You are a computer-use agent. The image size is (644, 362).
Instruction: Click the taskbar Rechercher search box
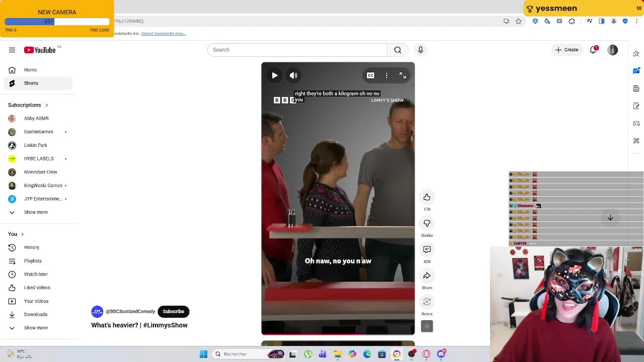tap(249, 354)
